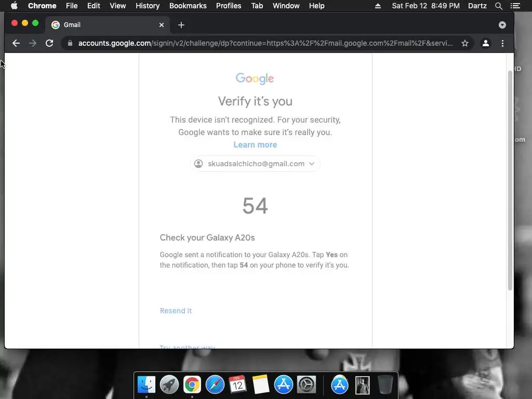532x399 pixels.
Task: Open the App Store icon beside Notes
Action: pyautogui.click(x=283, y=385)
